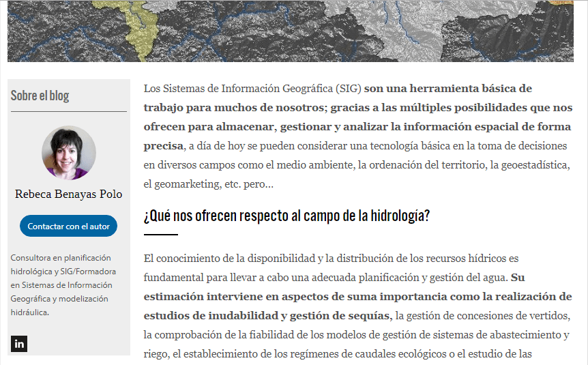
Task: Click the short black line under the heading
Action: click(x=160, y=235)
